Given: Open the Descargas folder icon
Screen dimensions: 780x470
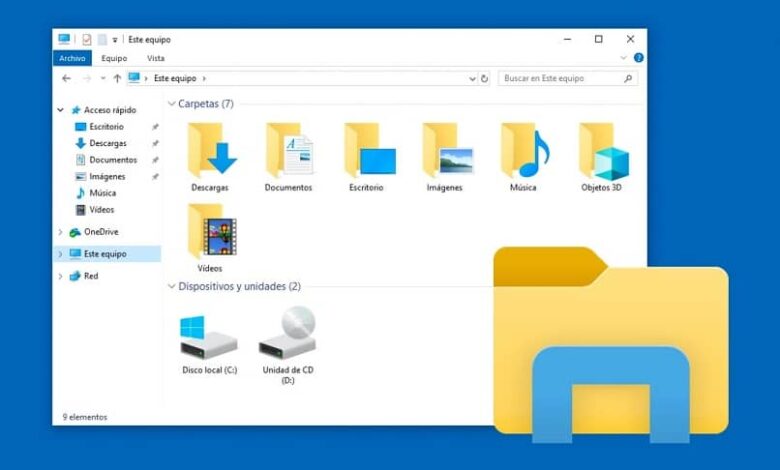Looking at the screenshot, I should click(x=211, y=150).
